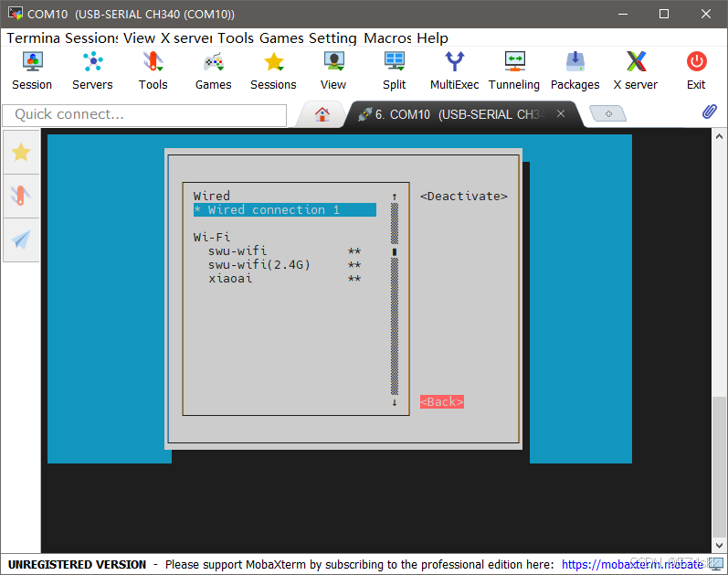The image size is (728, 575).
Task: Open the Session toolbar icon
Action: coord(32,70)
